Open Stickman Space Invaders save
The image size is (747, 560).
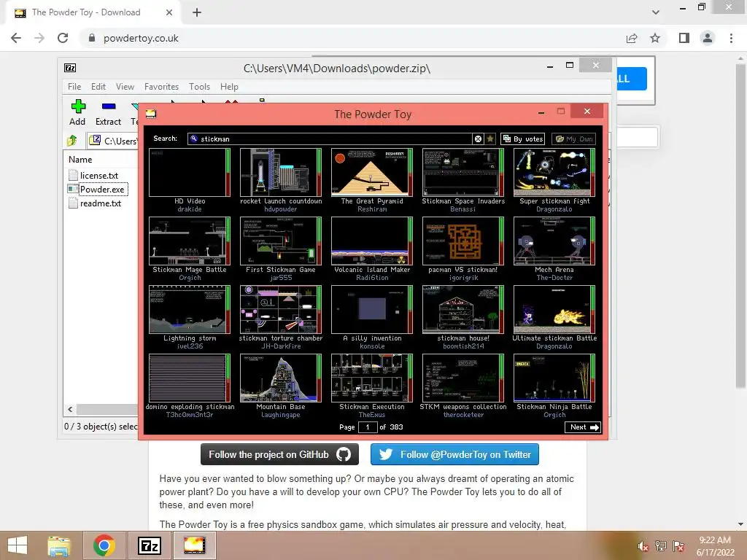pyautogui.click(x=463, y=172)
